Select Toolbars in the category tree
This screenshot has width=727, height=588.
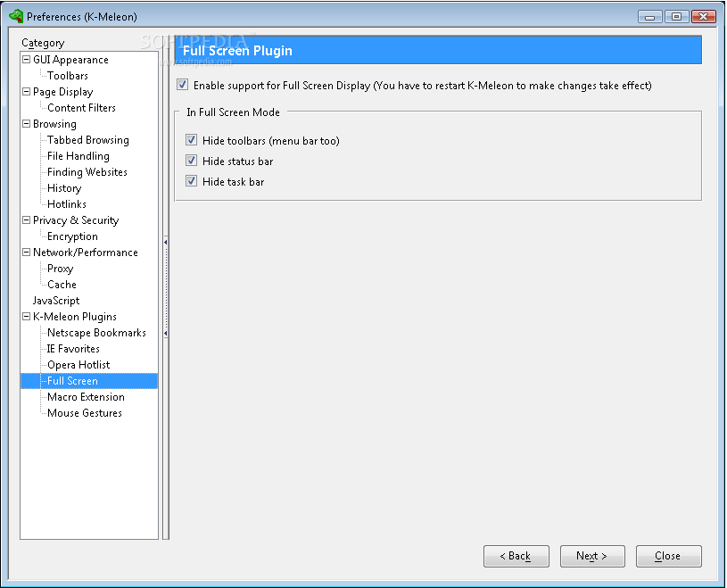[68, 76]
